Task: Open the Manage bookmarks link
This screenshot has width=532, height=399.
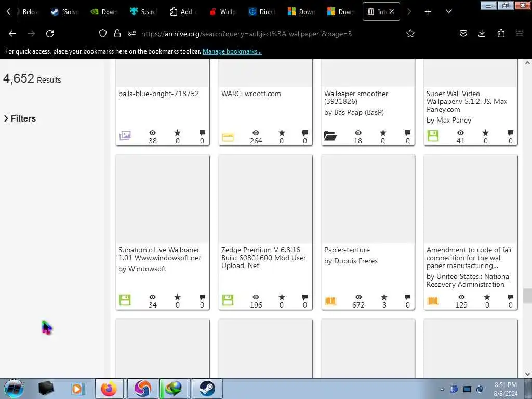Action: coord(232,51)
